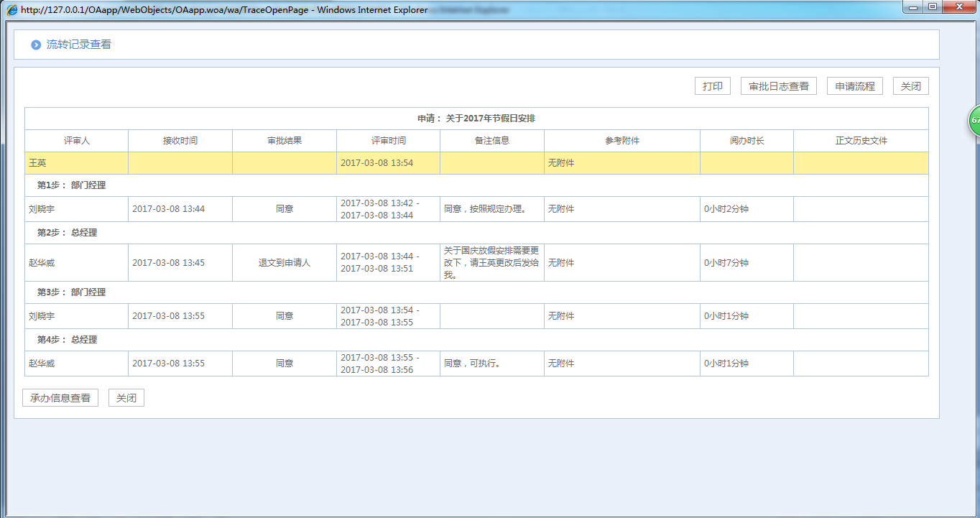Click the step row 第4步：总经理
Viewport: 980px width, 518px height.
(476, 340)
